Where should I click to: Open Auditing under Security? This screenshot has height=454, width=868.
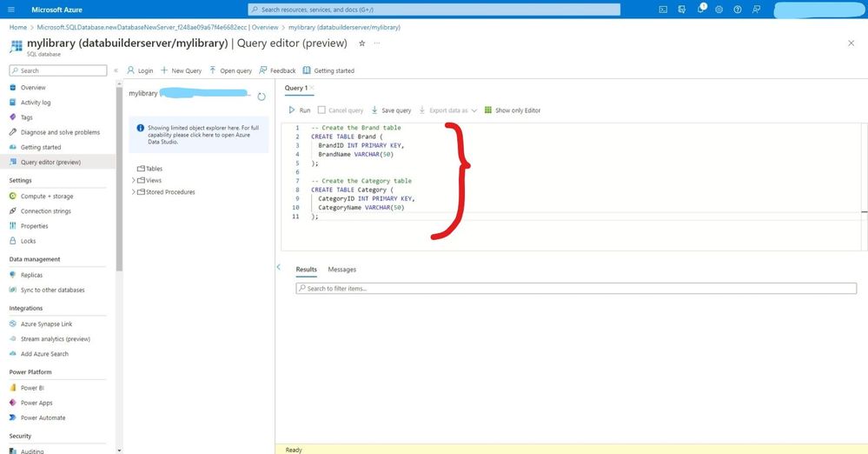[x=32, y=451]
